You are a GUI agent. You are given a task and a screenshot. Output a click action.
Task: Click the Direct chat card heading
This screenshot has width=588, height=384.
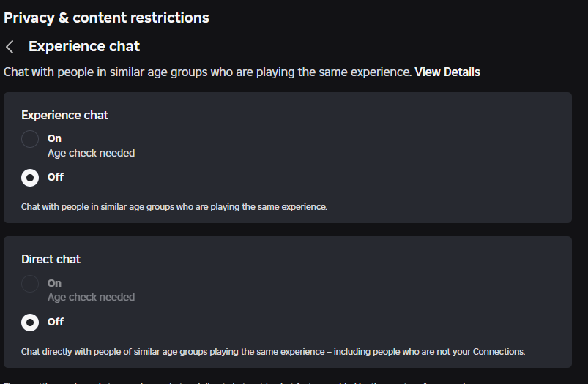[51, 259]
